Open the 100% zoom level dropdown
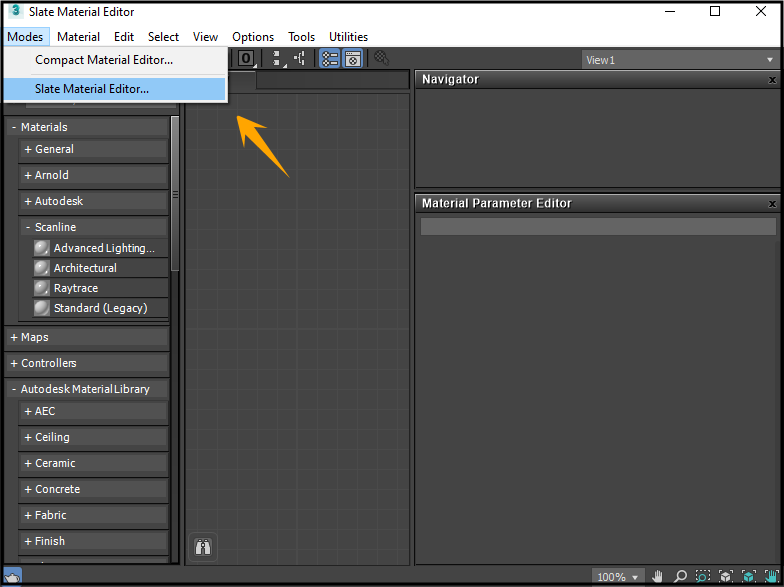 pyautogui.click(x=618, y=576)
